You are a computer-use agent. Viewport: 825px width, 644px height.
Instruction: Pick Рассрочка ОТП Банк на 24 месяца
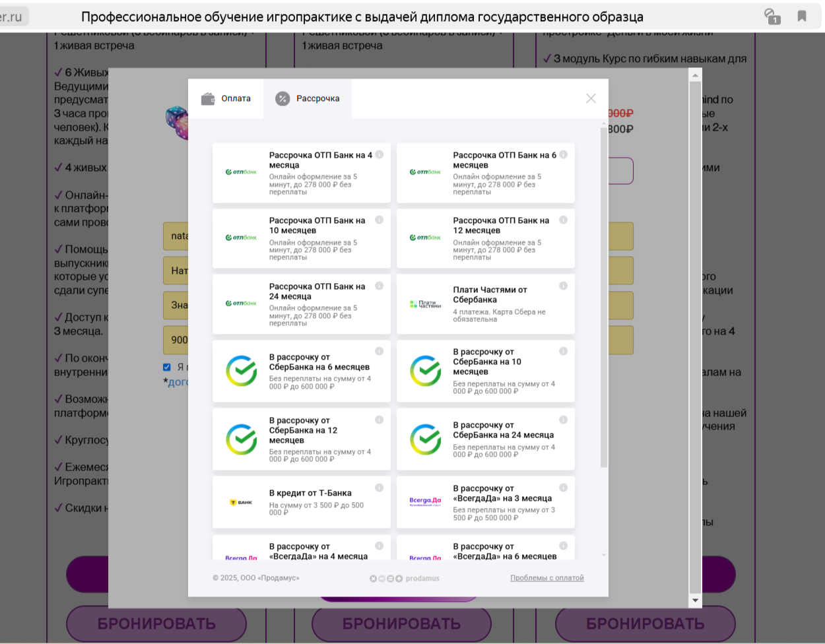point(302,304)
